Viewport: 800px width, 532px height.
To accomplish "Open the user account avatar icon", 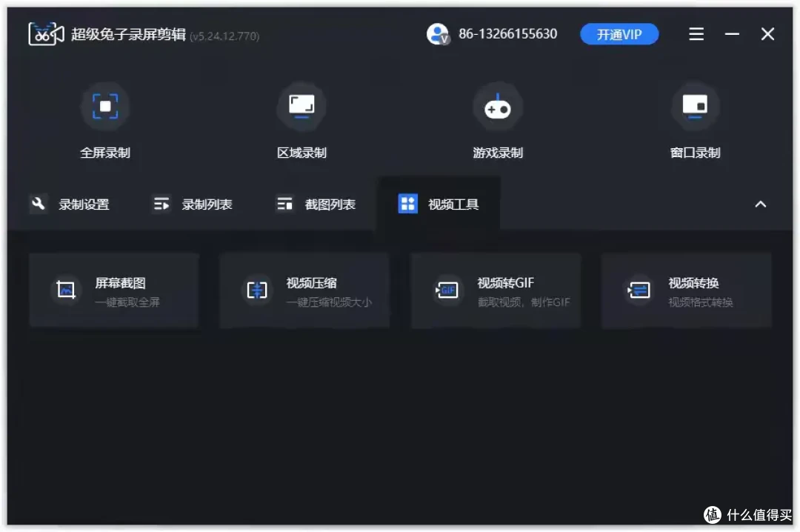I will click(438, 34).
